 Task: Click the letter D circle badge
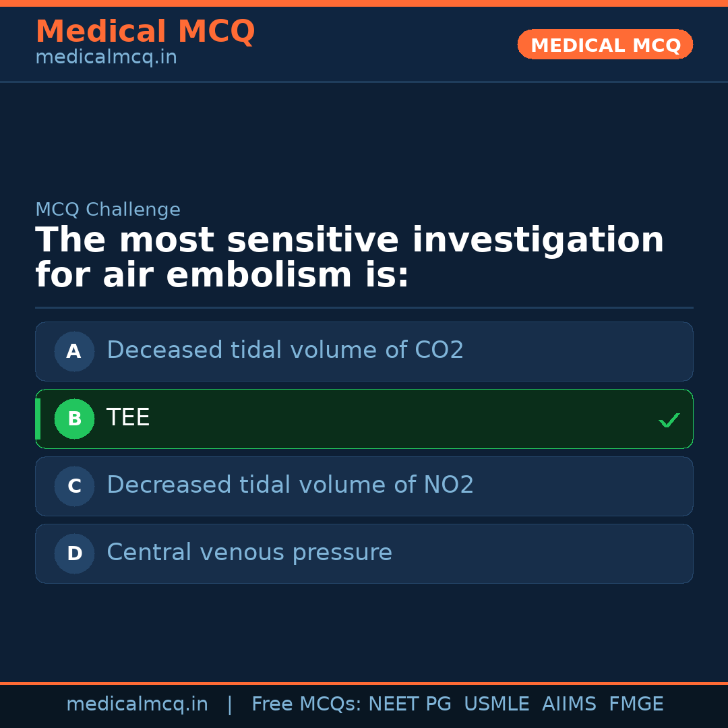point(74,553)
